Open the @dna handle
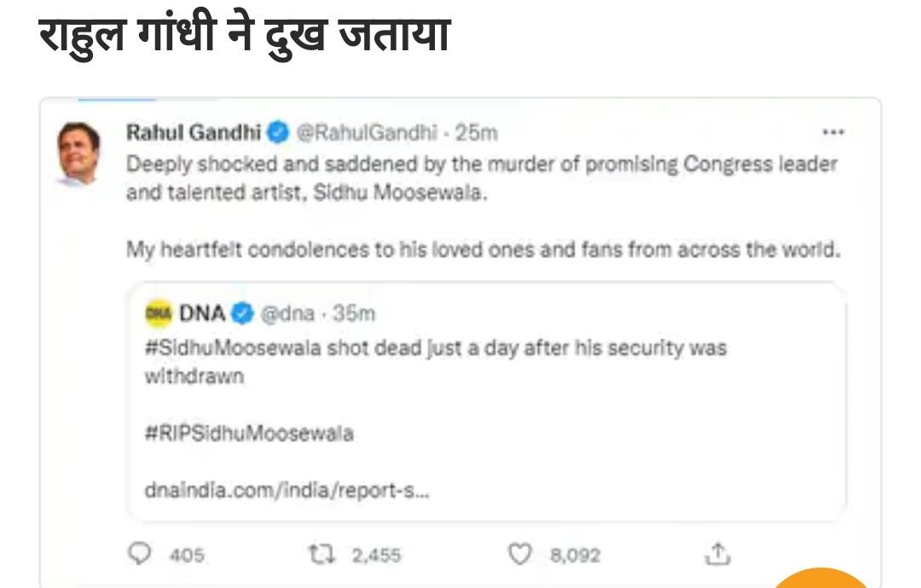The width and height of the screenshot is (921, 588). (x=287, y=314)
